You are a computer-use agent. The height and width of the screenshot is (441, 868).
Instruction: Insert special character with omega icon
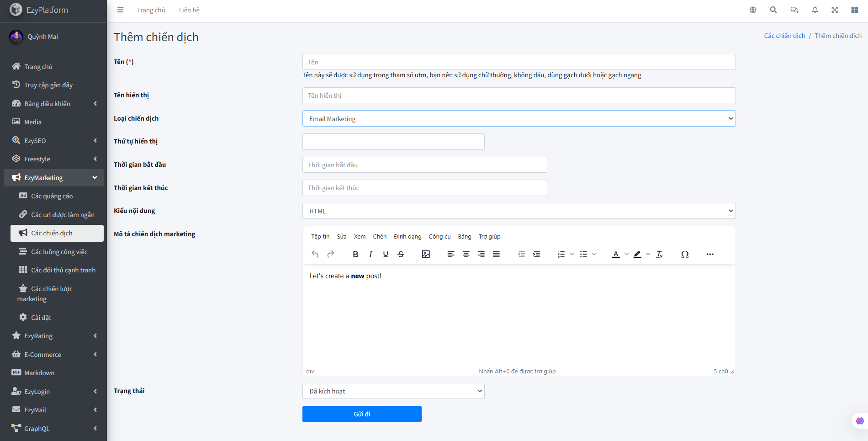tap(685, 254)
